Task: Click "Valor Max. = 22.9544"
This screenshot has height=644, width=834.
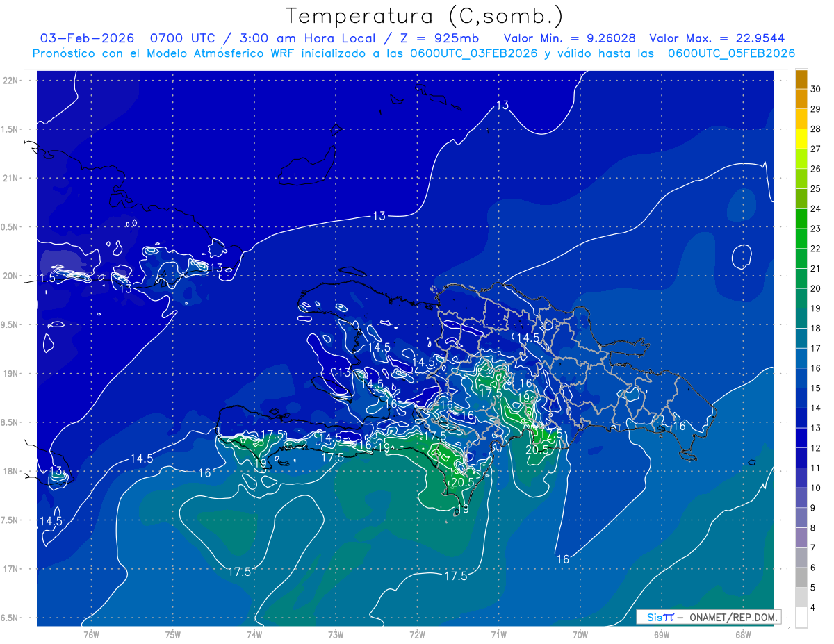Action: 717,38
